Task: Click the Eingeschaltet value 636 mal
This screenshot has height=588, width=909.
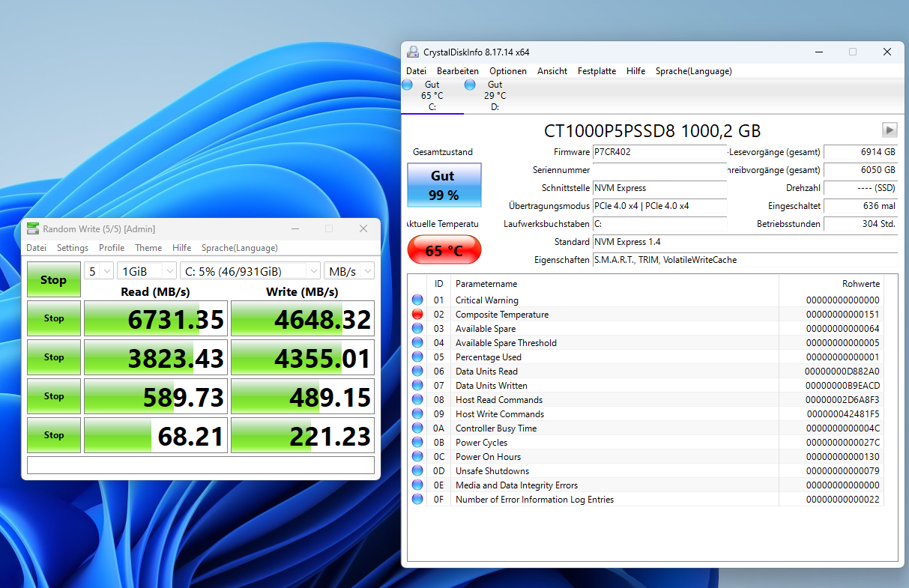Action: point(860,206)
